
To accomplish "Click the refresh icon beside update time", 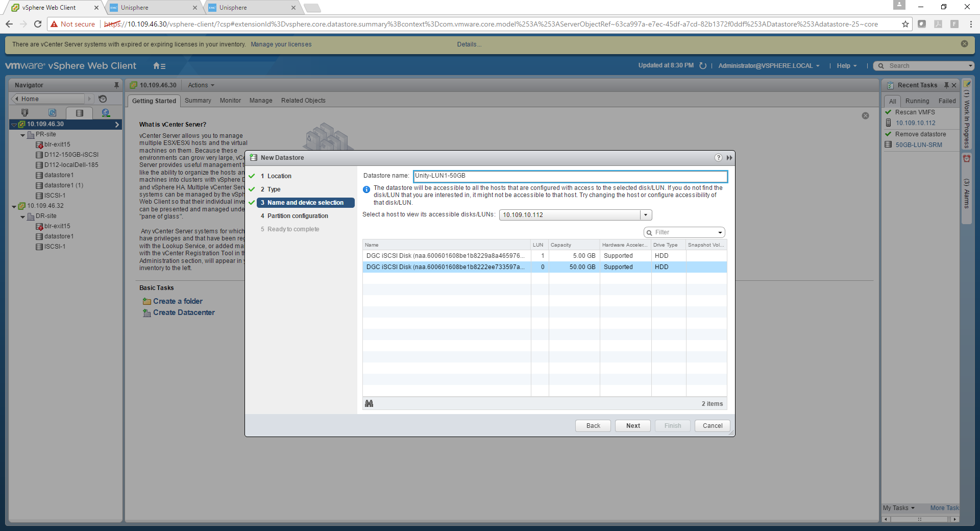I will (703, 66).
